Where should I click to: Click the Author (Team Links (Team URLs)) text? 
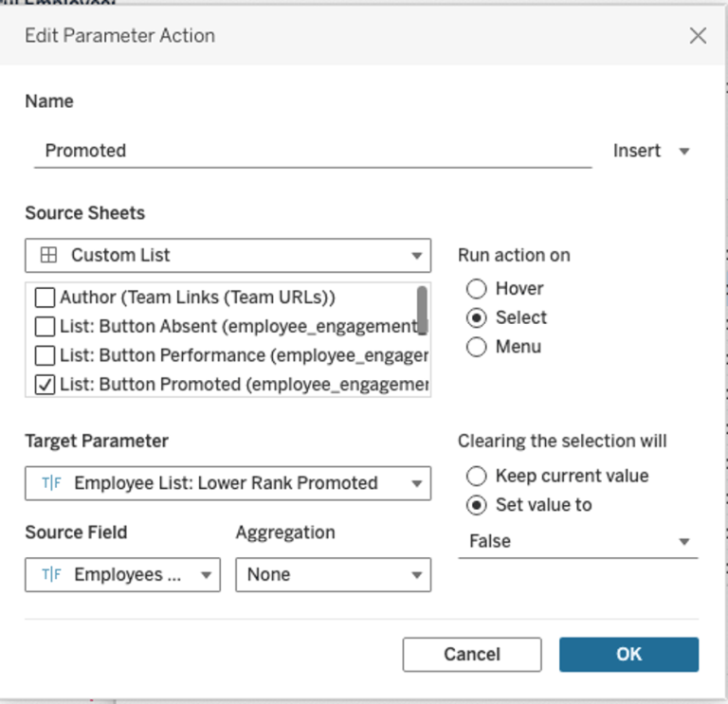pyautogui.click(x=198, y=298)
